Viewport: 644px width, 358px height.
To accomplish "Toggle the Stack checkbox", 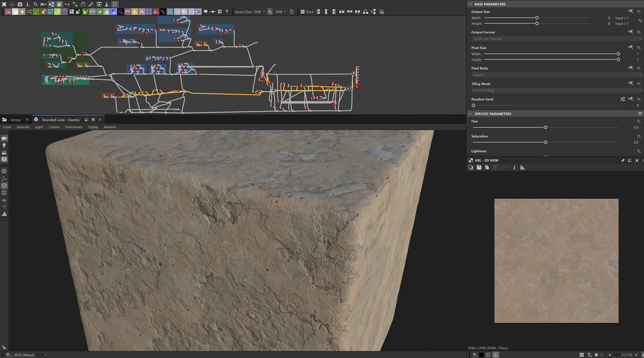I will 303,12.
